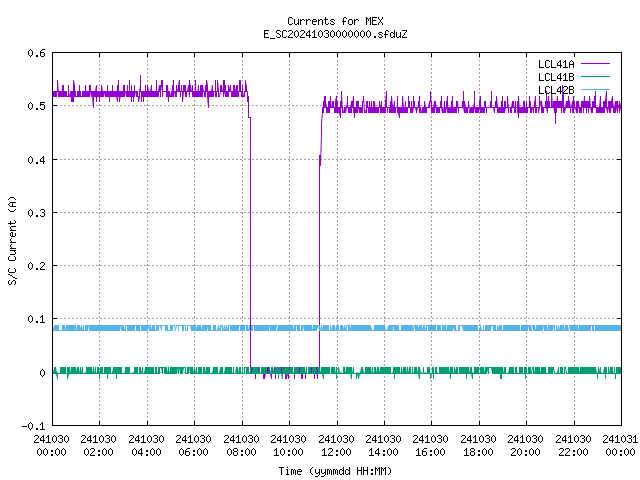Image resolution: width=640 pixels, height=480 pixels.
Task: Click the x-axis tick 241030 00:00
Action: [51, 445]
